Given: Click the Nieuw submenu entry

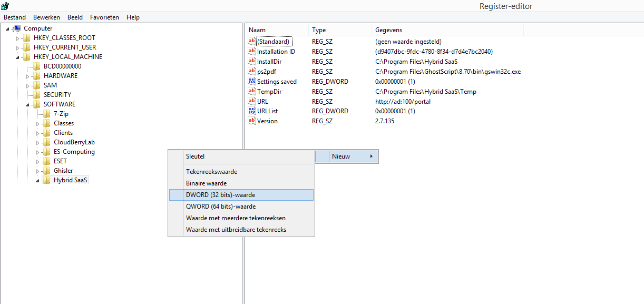Looking at the screenshot, I should 341,156.
